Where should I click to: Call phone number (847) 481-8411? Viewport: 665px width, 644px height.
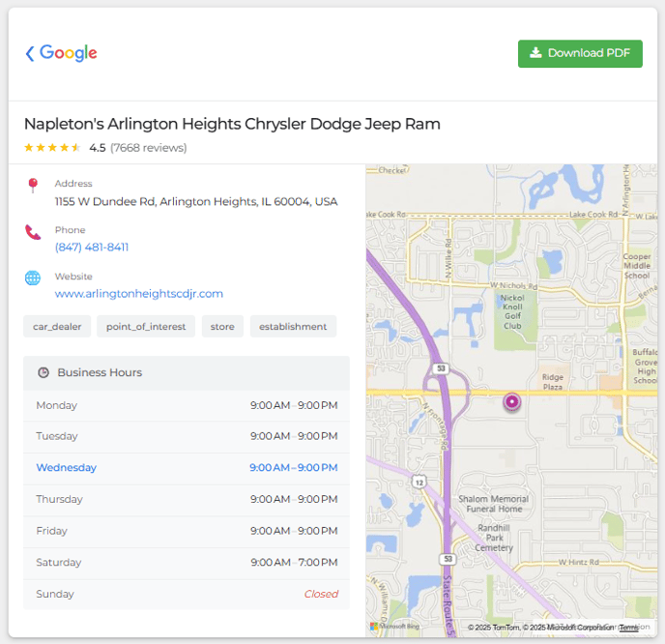[x=92, y=248]
